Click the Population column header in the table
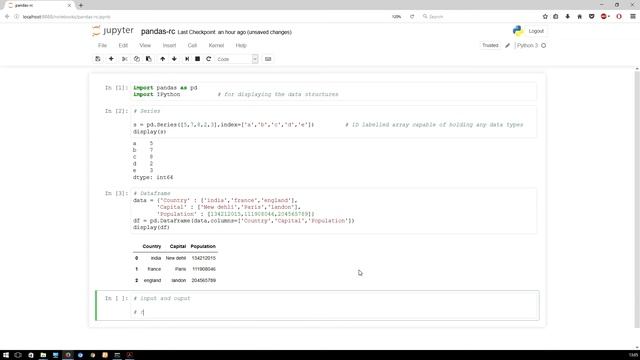 [x=203, y=247]
